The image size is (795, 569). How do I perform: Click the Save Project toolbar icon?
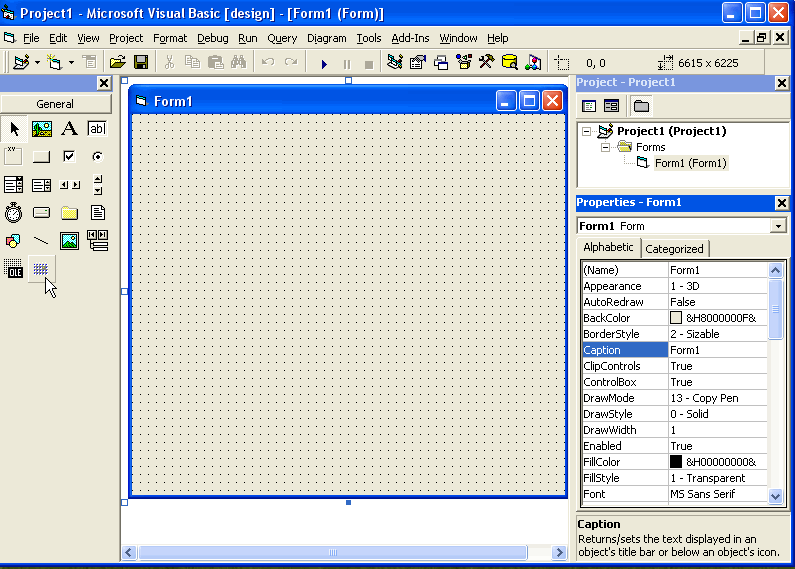tap(141, 62)
